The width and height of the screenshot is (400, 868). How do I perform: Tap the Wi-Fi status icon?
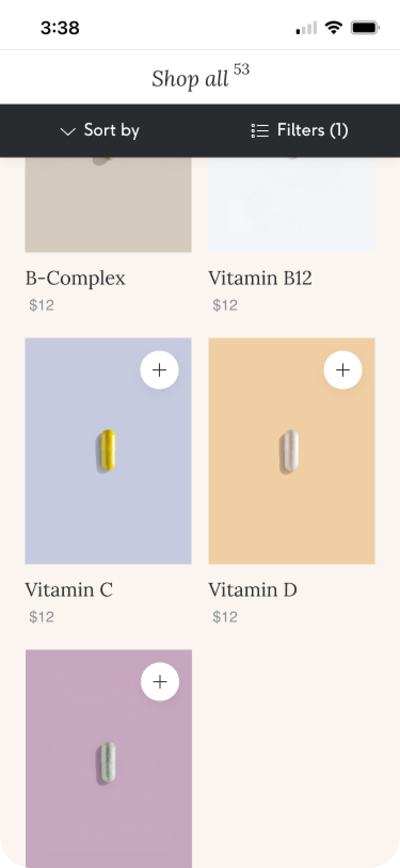(334, 27)
